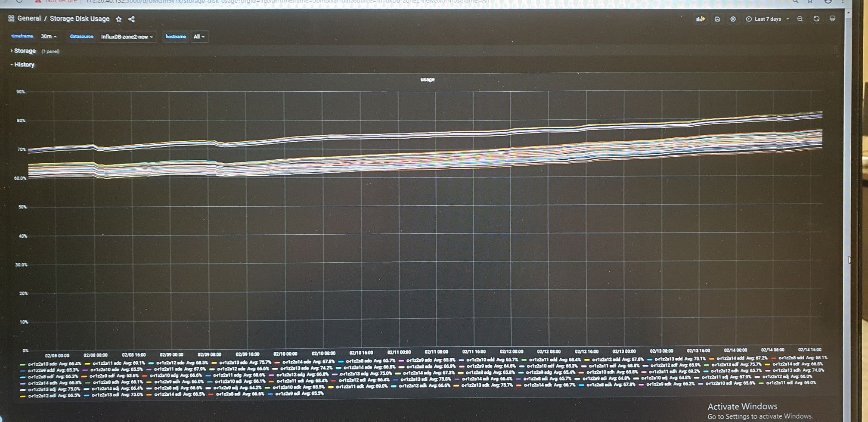Click color swatch of c-r1z2s10 sdc series

23,364
